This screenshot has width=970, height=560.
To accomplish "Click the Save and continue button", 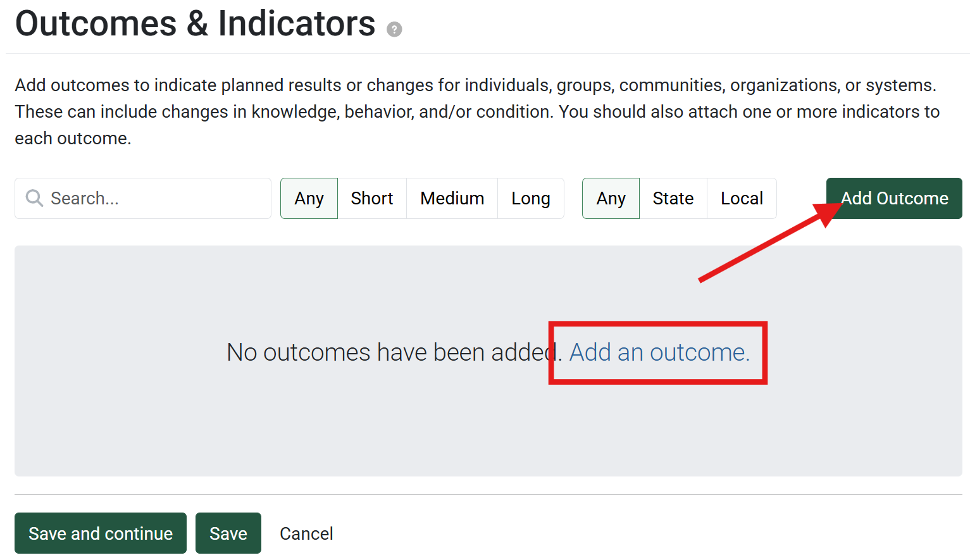I will tap(101, 533).
